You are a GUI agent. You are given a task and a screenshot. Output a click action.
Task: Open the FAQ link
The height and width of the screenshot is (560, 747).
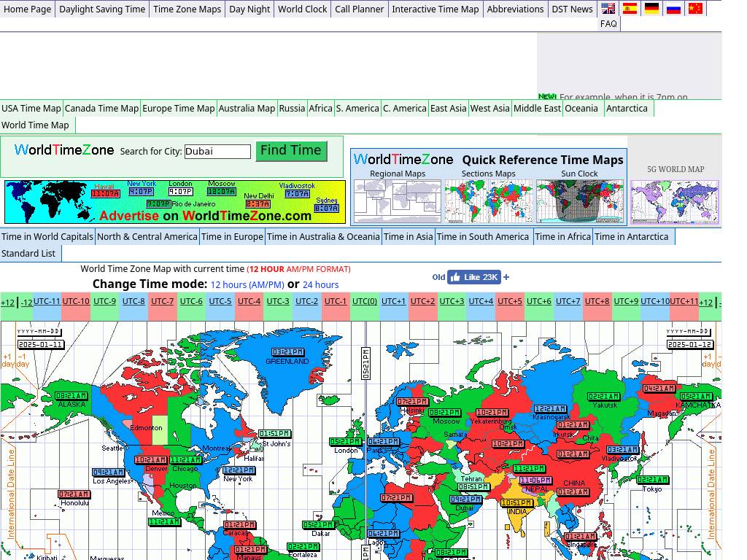coord(608,24)
